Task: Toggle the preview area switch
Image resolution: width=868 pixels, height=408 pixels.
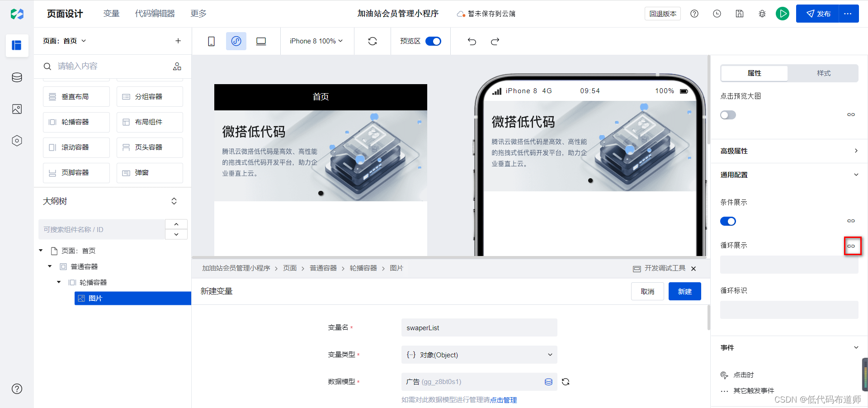Action: tap(433, 41)
